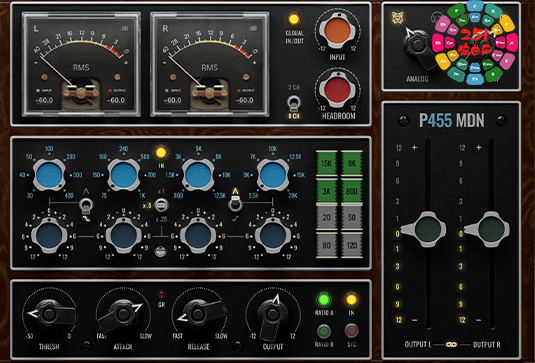Toggle the output L/R link chain icon
Image resolution: width=535 pixels, height=363 pixels.
tap(452, 345)
